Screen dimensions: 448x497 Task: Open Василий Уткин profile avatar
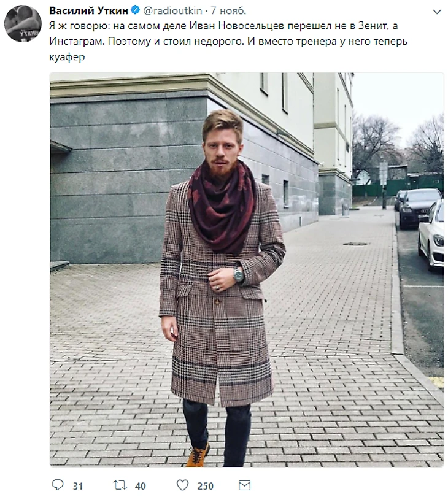pos(23,23)
